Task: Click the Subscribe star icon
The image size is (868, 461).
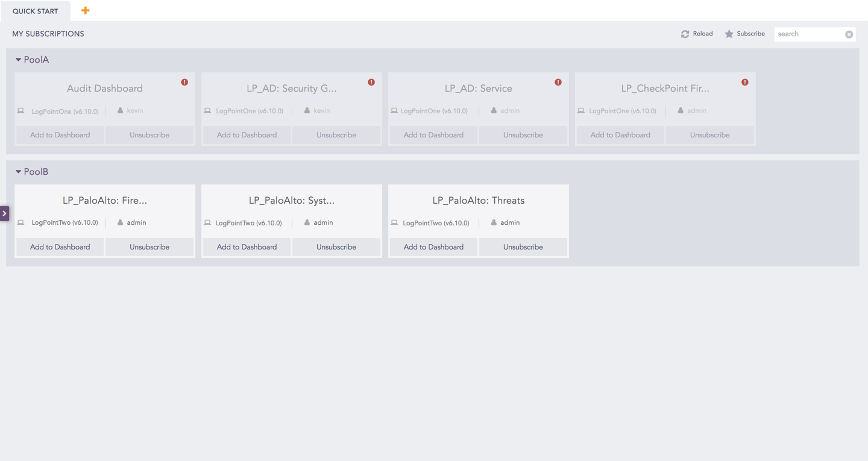Action: pos(729,34)
